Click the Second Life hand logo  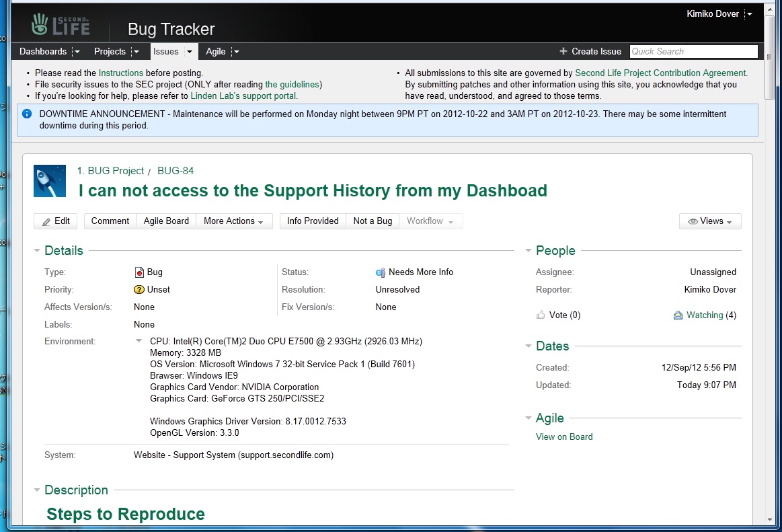click(40, 24)
